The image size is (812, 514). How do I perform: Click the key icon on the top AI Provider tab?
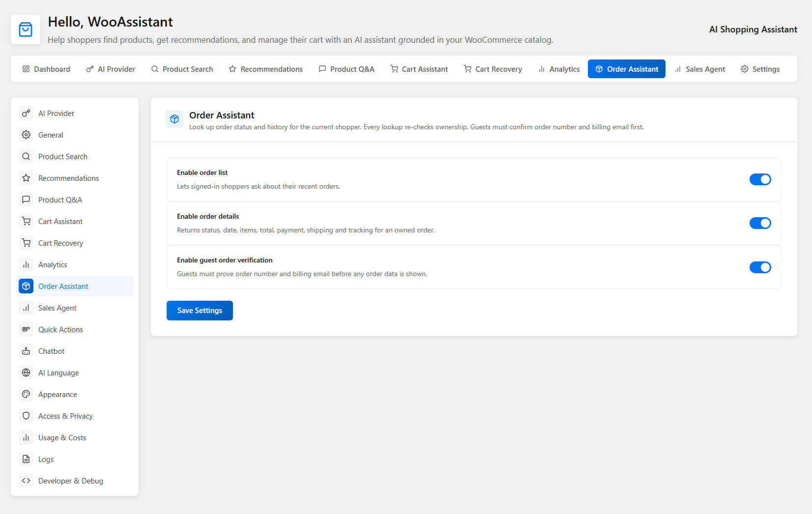click(90, 69)
